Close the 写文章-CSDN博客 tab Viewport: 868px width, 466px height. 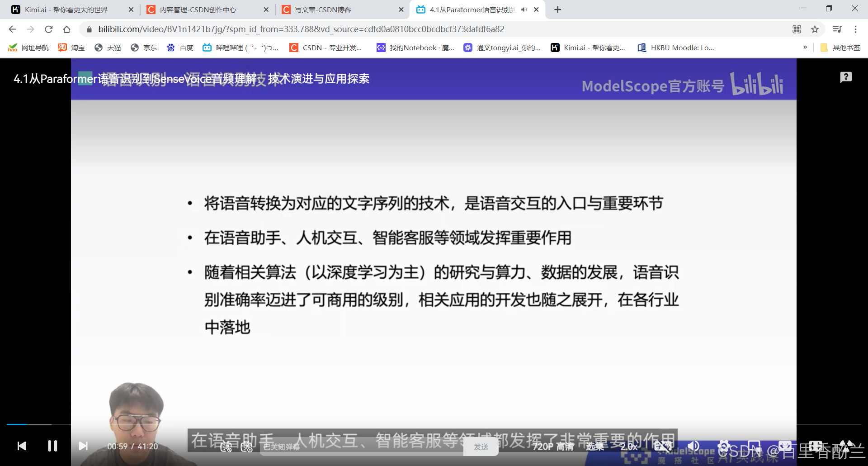[x=401, y=10]
